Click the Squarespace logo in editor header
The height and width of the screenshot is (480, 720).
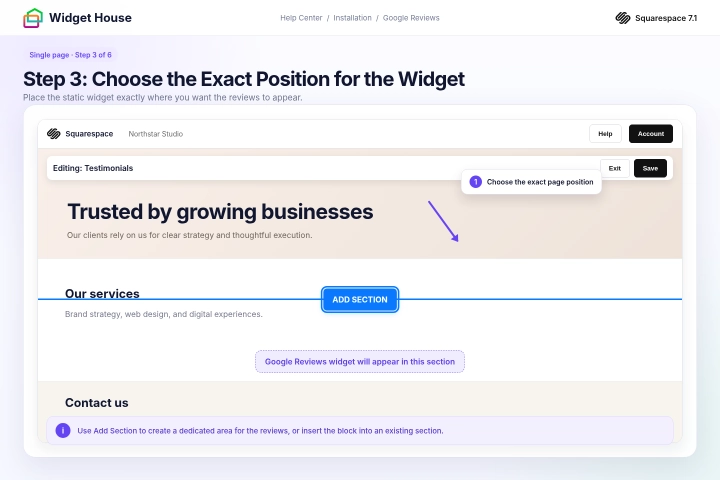pyautogui.click(x=54, y=134)
